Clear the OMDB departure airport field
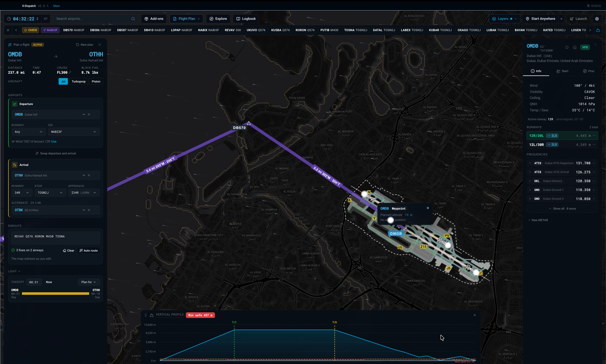The image size is (606, 364). [x=89, y=115]
